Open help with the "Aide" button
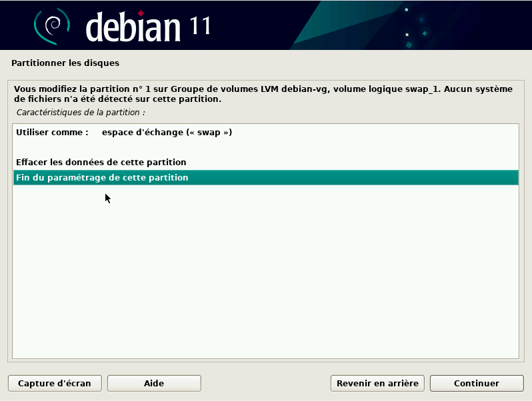 click(154, 383)
